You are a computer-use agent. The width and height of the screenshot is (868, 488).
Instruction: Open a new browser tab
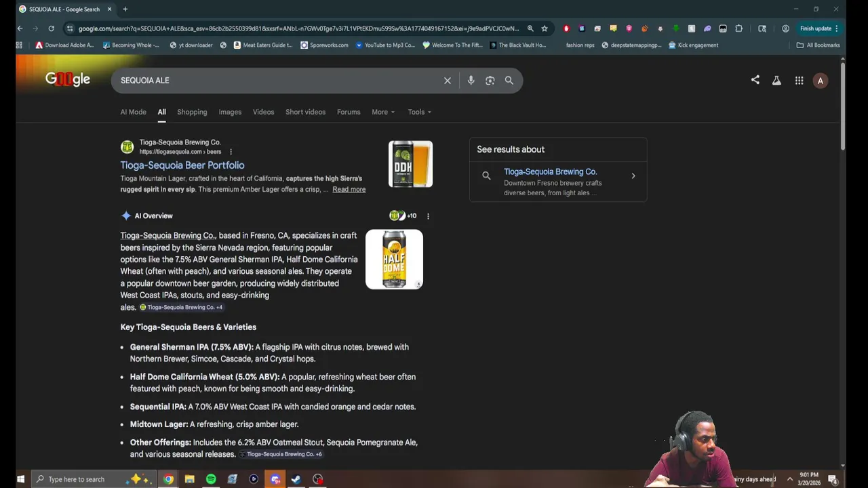(x=125, y=9)
